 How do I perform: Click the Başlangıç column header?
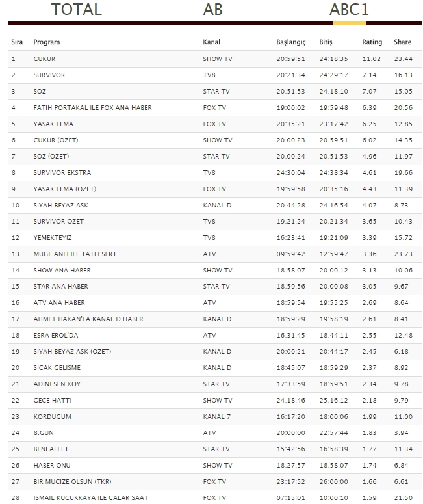291,42
